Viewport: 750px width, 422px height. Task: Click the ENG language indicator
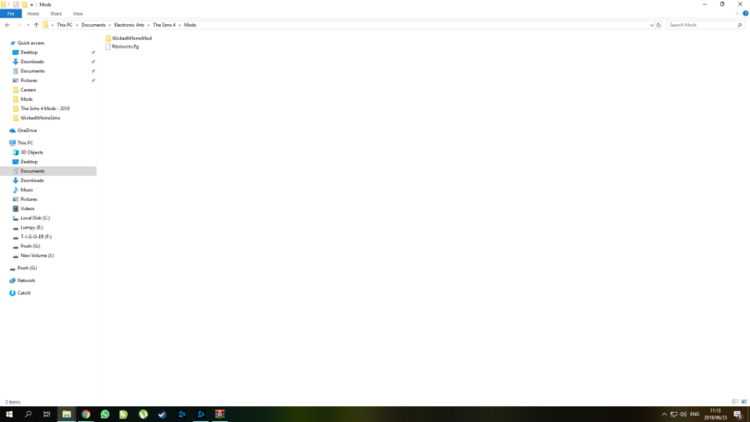click(695, 414)
